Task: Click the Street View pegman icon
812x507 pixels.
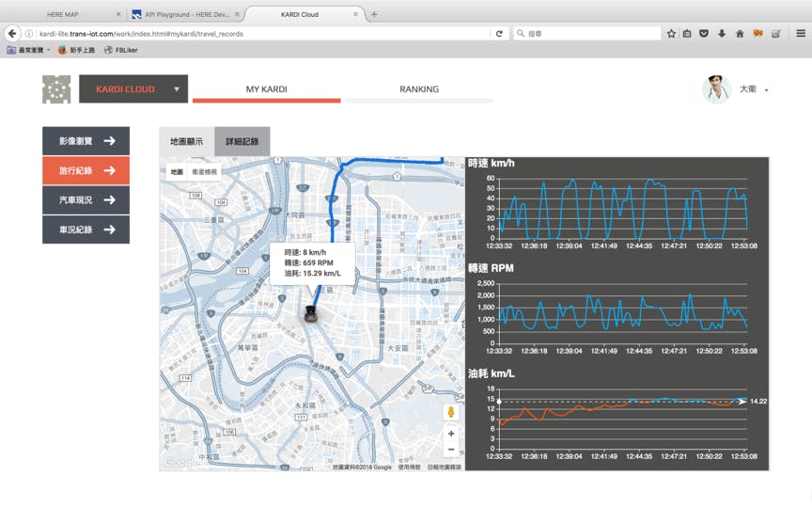Action: coord(451,412)
